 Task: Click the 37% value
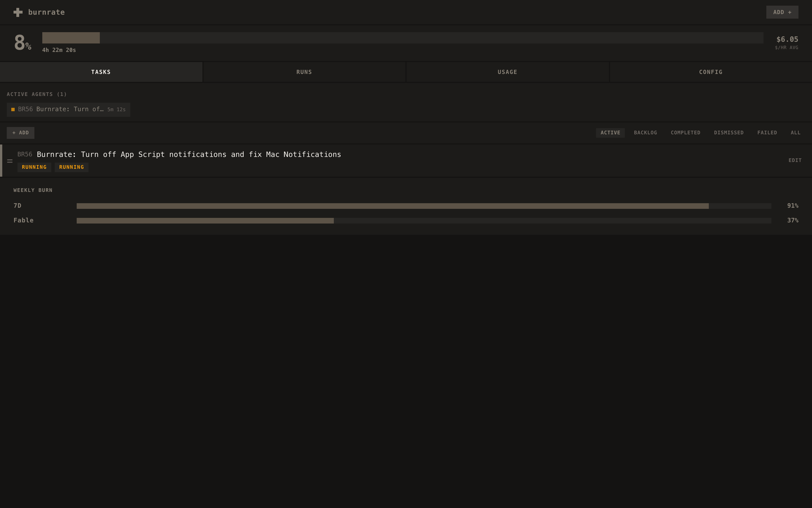coord(793,220)
